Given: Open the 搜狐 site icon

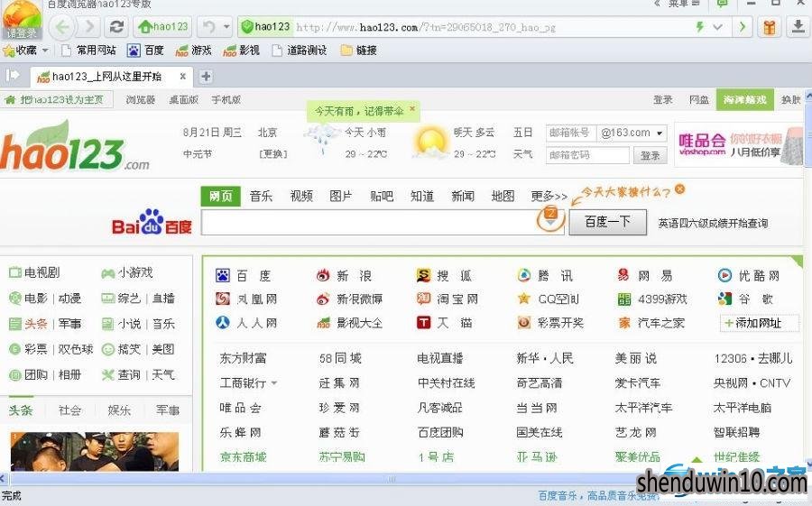Looking at the screenshot, I should (x=423, y=275).
